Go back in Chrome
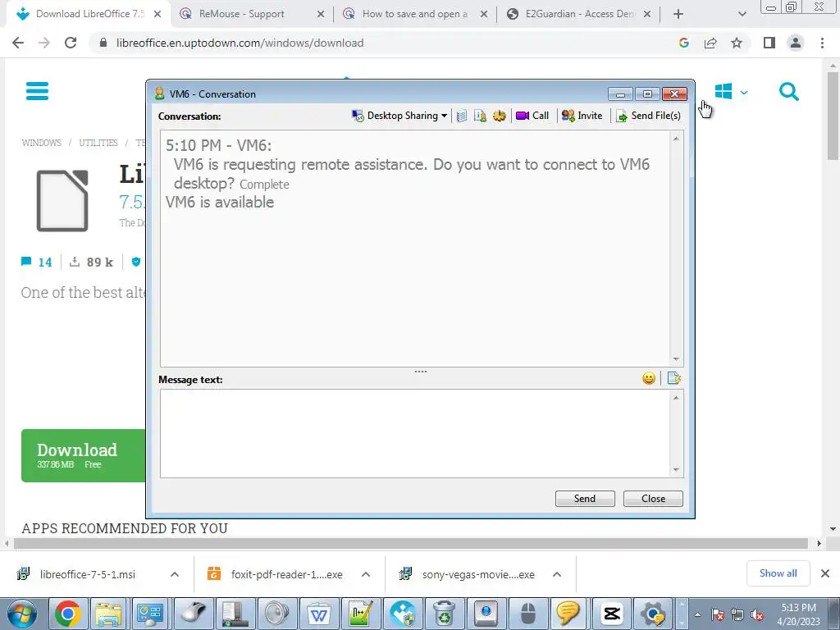The width and height of the screenshot is (840, 630). pos(18,43)
